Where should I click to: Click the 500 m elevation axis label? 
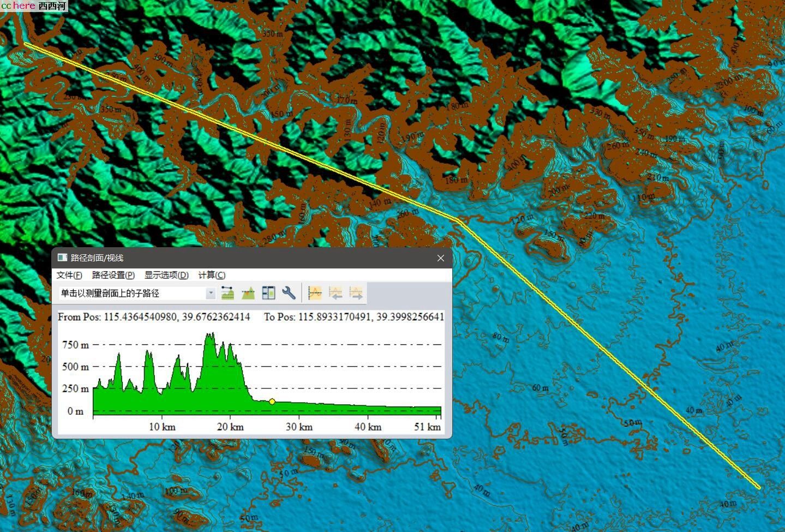(x=75, y=367)
